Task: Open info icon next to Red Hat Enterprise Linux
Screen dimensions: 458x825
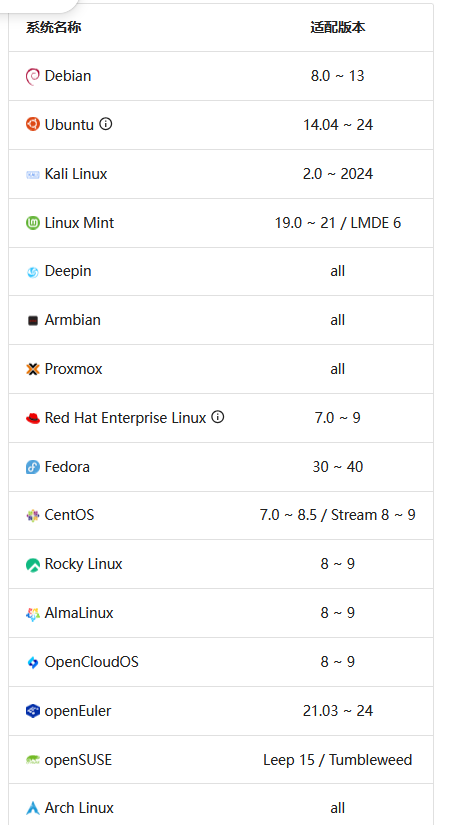Action: (x=217, y=417)
